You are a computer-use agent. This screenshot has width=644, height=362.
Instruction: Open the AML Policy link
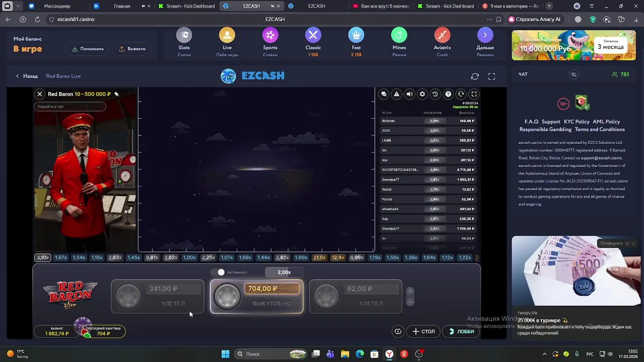606,122
